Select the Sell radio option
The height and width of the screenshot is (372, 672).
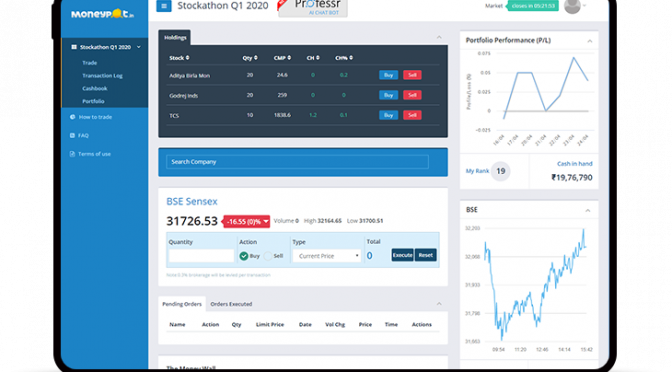(268, 256)
